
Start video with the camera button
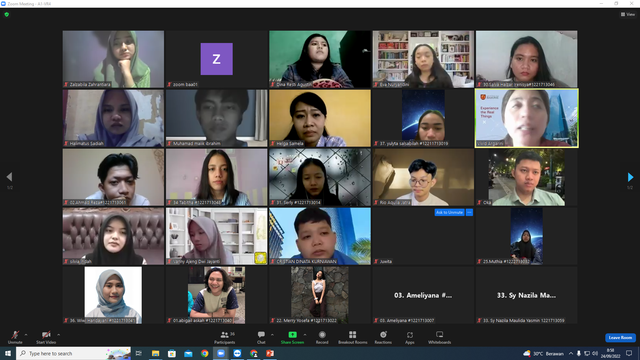click(x=46, y=337)
